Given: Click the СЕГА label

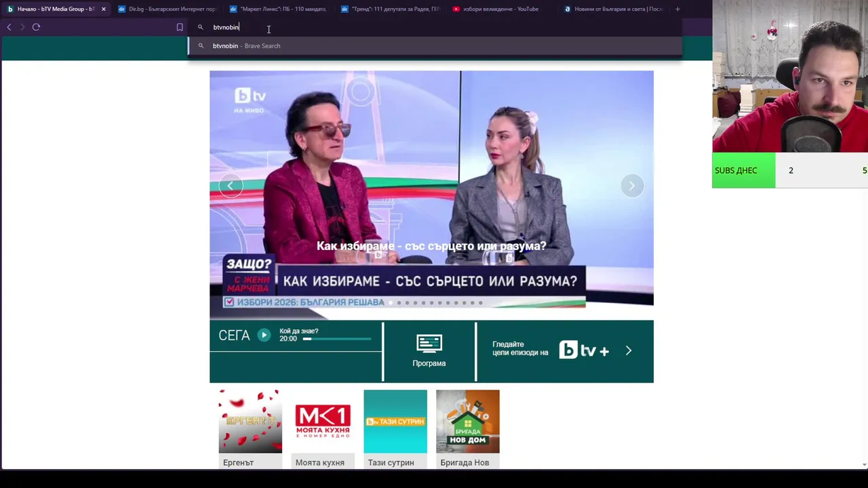Looking at the screenshot, I should click(234, 335).
